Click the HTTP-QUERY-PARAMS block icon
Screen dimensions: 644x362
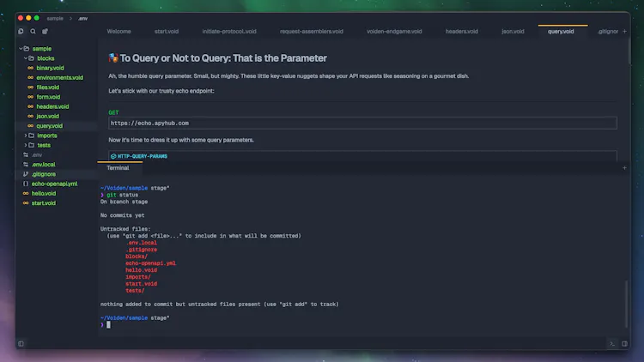click(113, 156)
